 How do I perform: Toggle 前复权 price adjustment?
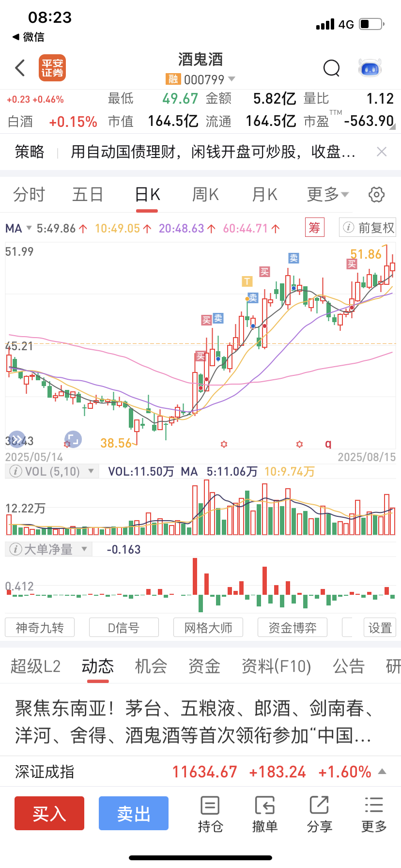[x=368, y=228]
